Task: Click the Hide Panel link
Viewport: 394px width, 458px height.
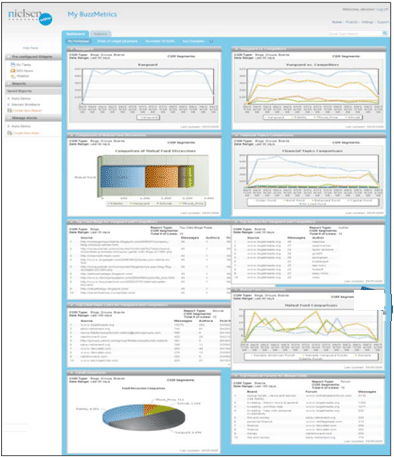Action: 30,48
